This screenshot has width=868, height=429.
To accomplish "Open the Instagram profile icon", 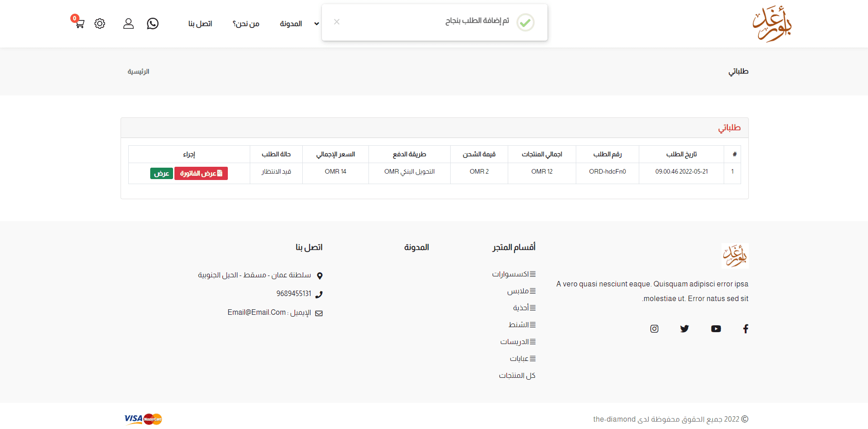I will pos(654,328).
